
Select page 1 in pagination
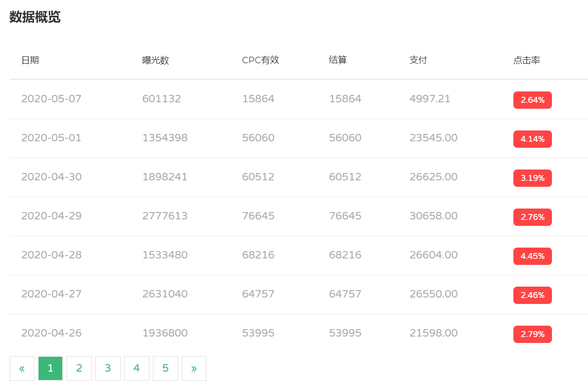50,368
